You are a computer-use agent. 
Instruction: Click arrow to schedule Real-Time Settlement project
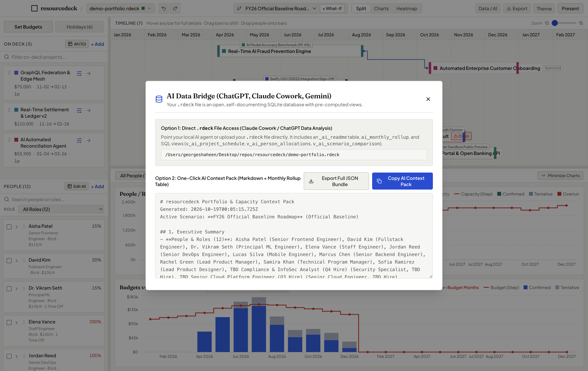point(89,111)
